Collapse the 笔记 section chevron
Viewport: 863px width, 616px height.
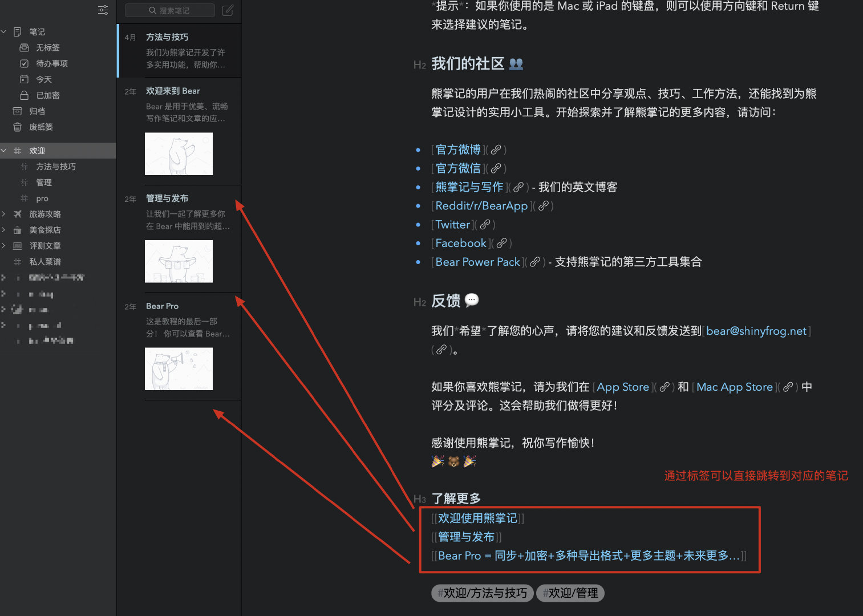point(4,32)
